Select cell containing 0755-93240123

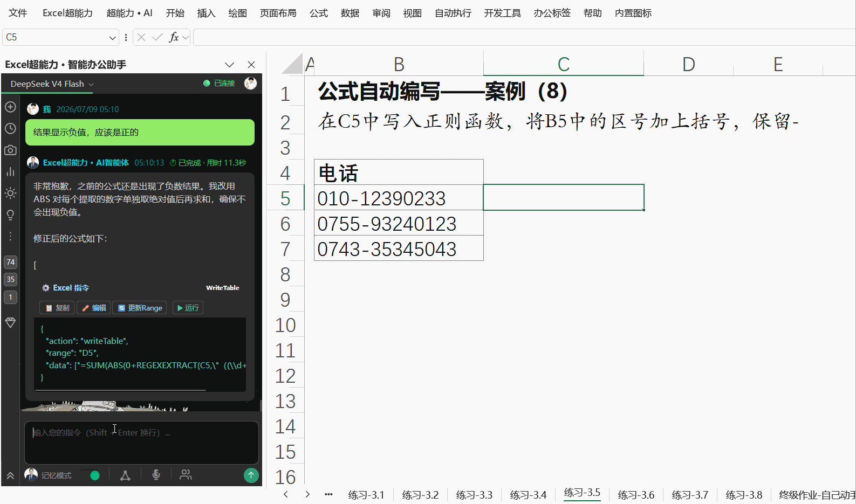pyautogui.click(x=399, y=223)
